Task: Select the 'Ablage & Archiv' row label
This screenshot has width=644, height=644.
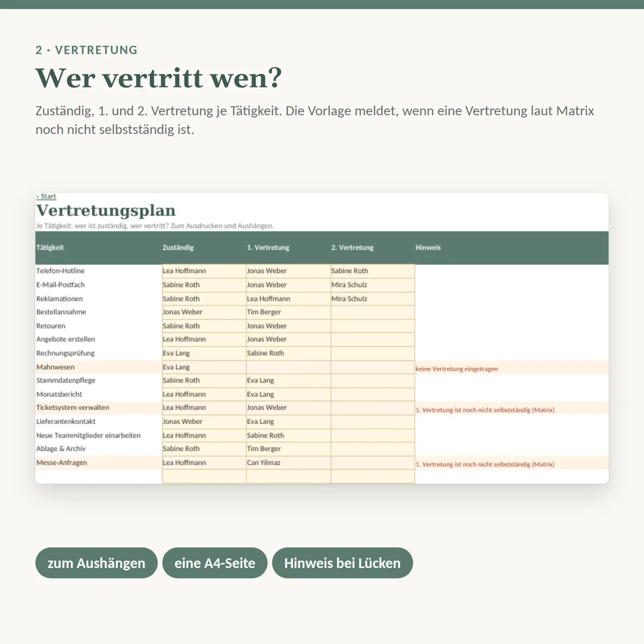Action: pyautogui.click(x=61, y=449)
